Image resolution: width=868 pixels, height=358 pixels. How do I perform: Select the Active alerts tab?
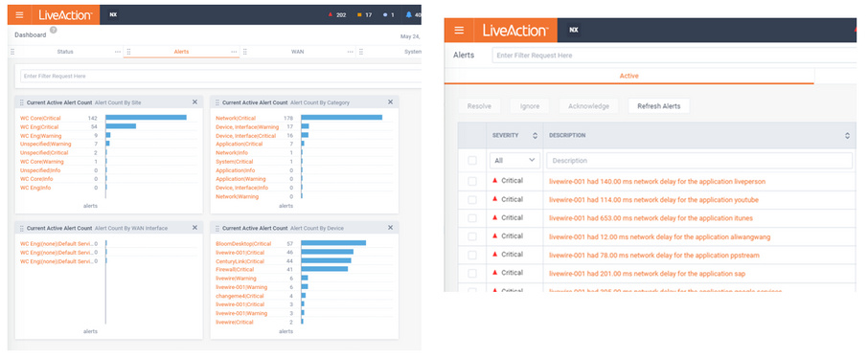628,76
